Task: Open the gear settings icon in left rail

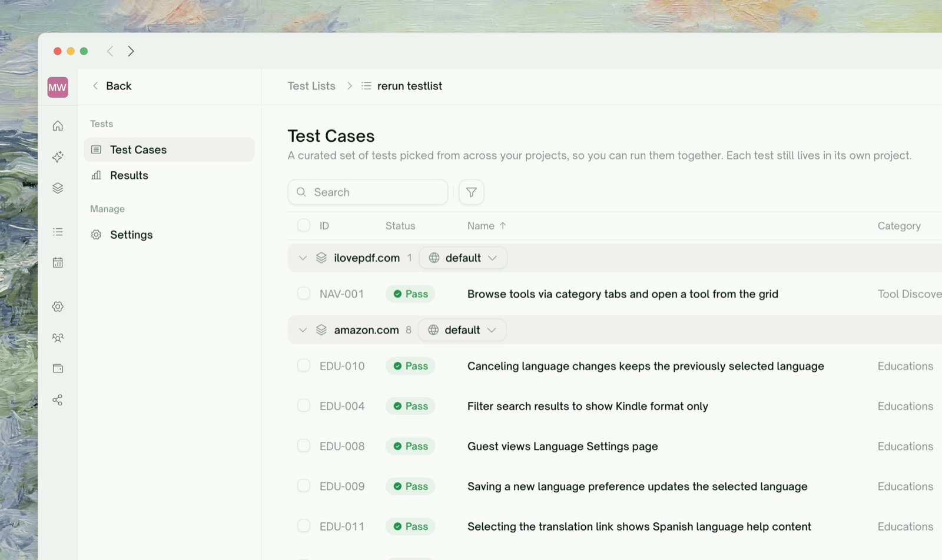Action: (58, 306)
